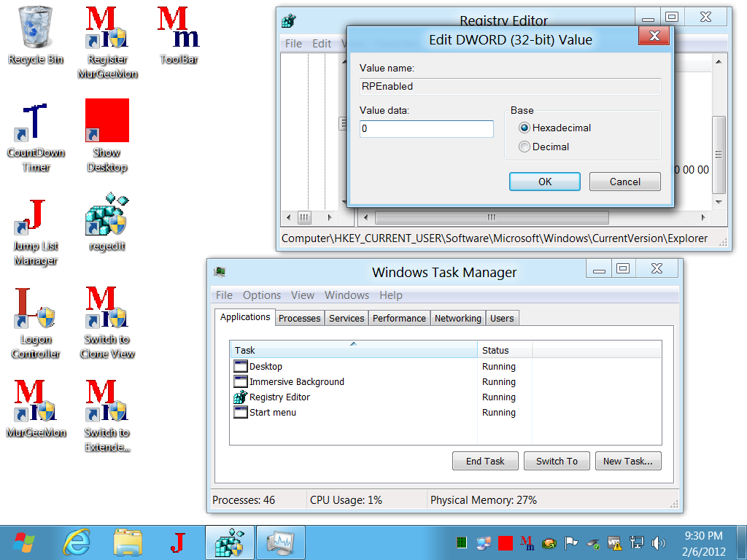Click the Switch to Clone View shortcut
The width and height of the screenshot is (747, 560).
coord(107,323)
